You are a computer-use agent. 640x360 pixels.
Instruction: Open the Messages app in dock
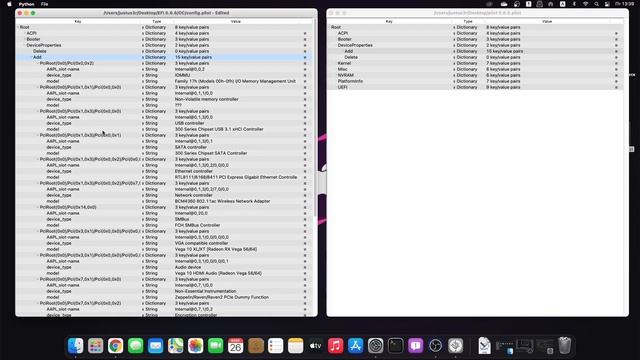click(x=136, y=346)
